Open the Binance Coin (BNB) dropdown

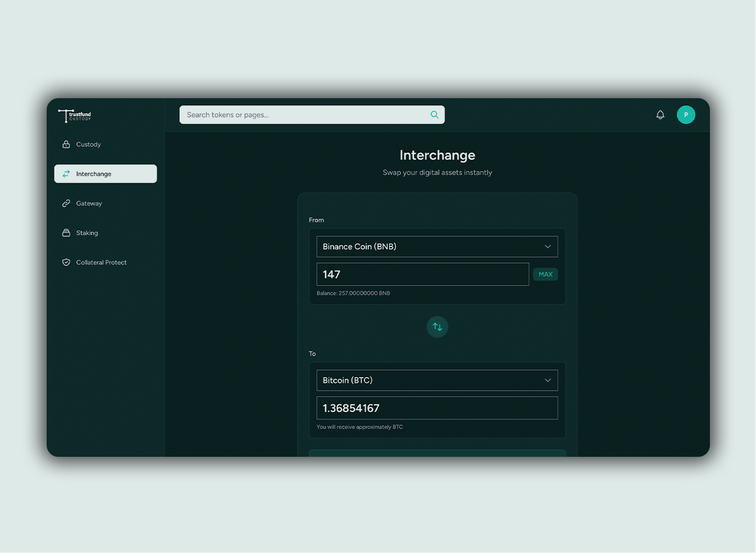click(437, 246)
